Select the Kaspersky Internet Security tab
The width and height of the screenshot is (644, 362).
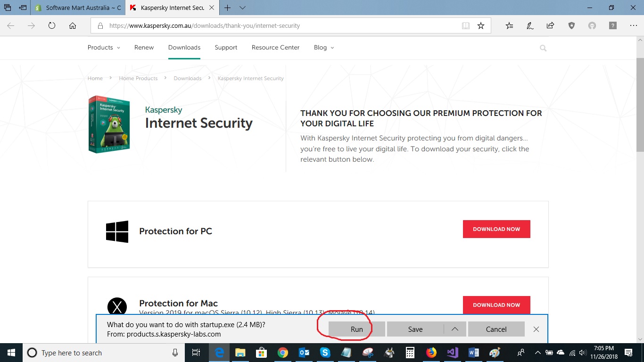point(166,8)
